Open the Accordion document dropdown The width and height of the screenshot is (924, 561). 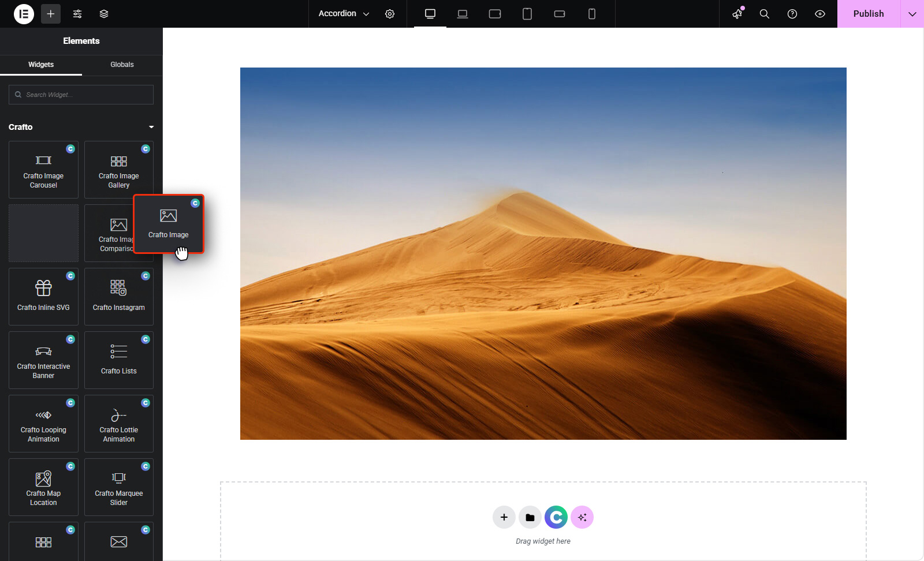pos(344,14)
